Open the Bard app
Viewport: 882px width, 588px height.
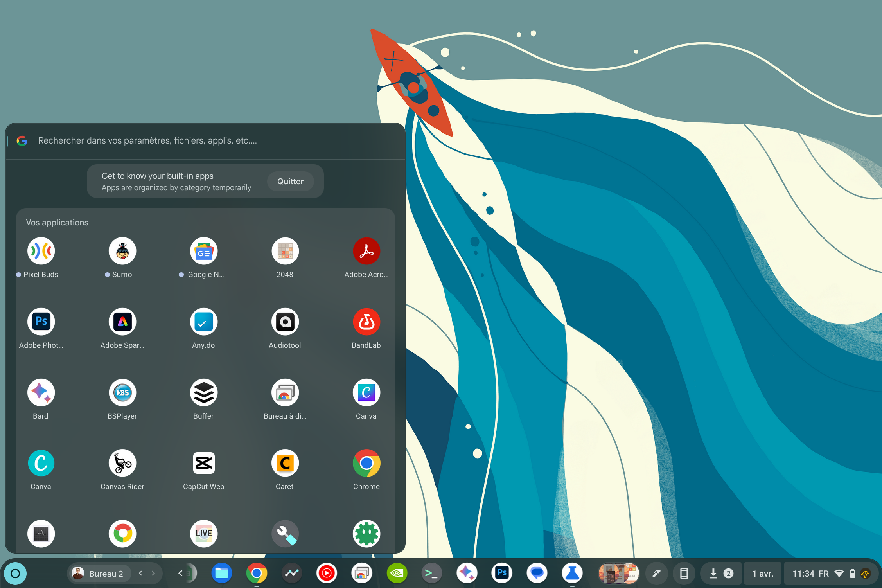41,392
